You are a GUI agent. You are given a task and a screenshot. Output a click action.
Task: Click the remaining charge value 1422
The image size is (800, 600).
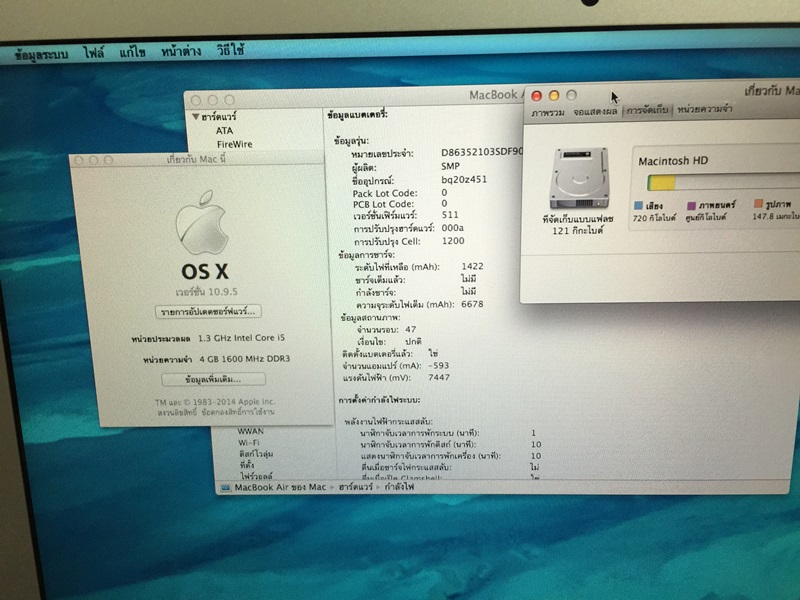[472, 266]
